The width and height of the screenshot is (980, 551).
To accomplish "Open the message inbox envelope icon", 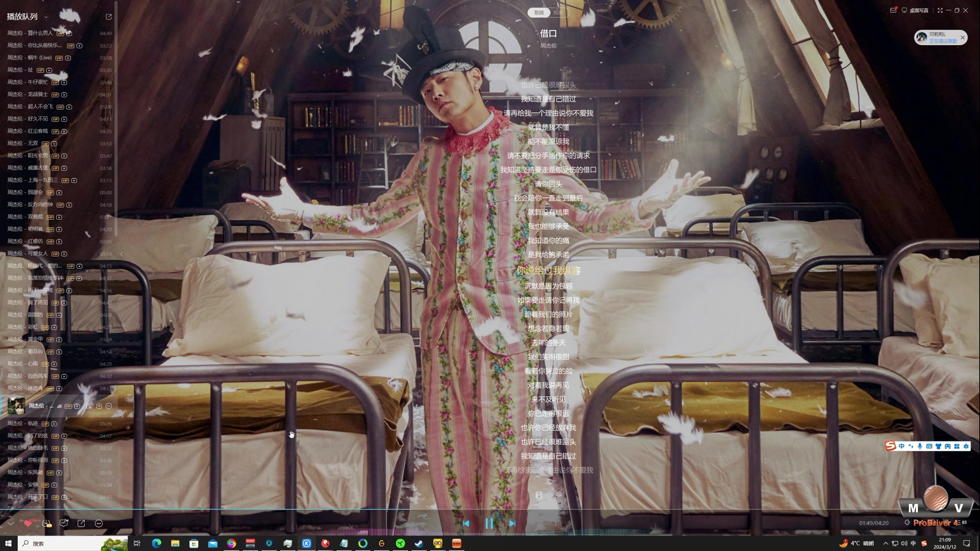I will pos(893,10).
